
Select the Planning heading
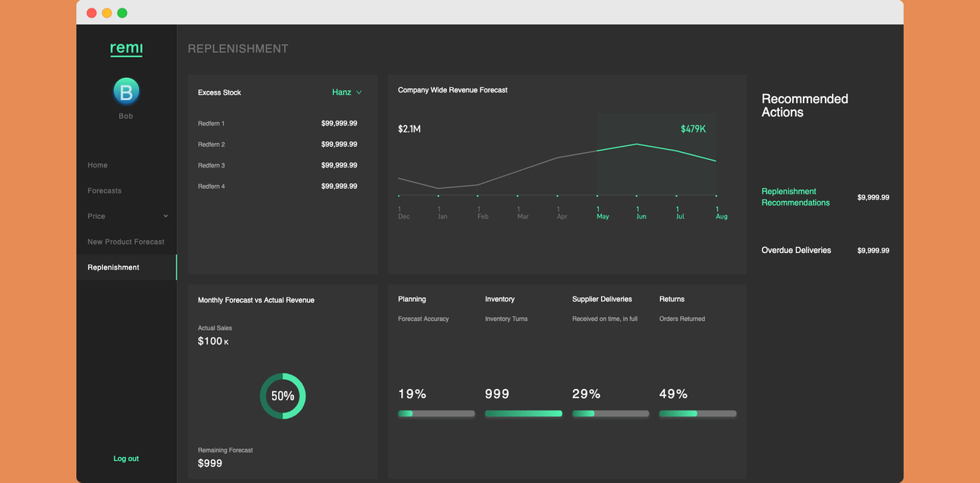(412, 300)
